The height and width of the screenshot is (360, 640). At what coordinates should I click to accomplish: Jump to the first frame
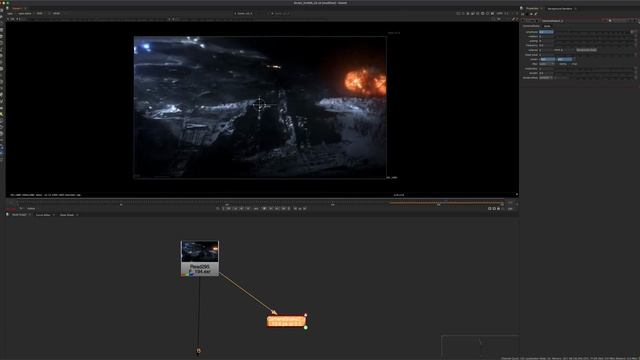[x=228, y=209]
